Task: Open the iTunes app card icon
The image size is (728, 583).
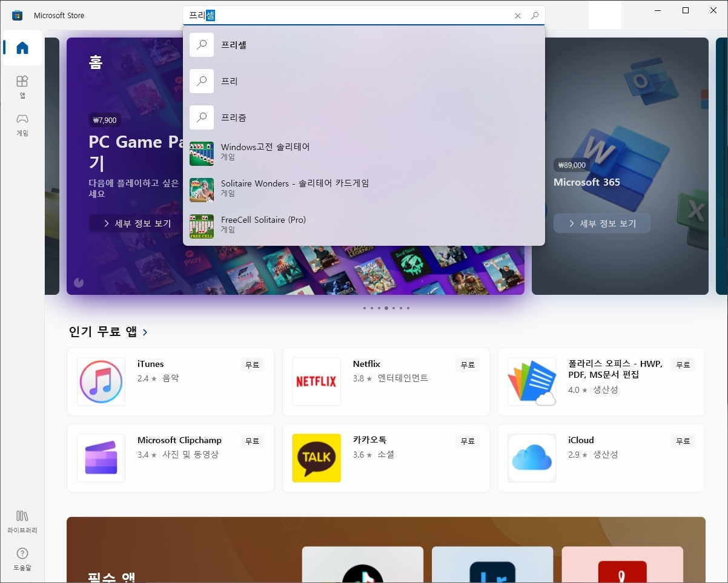Action: pos(101,381)
